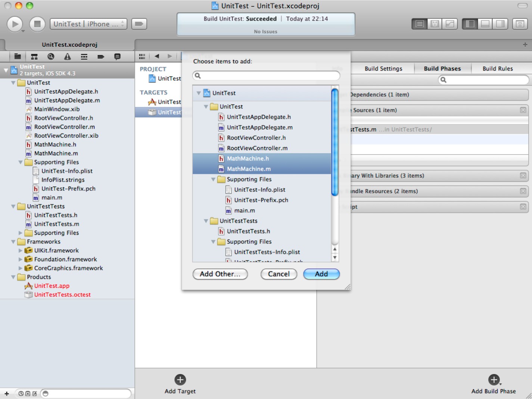Click the Build Phases search field
Screen dimensions: 532x399
484,80
